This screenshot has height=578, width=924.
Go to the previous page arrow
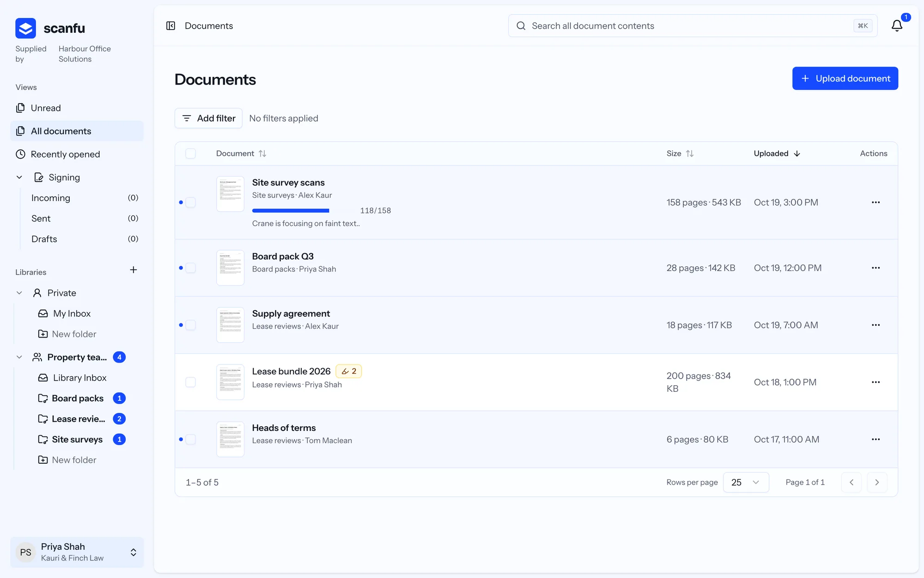pyautogui.click(x=851, y=482)
